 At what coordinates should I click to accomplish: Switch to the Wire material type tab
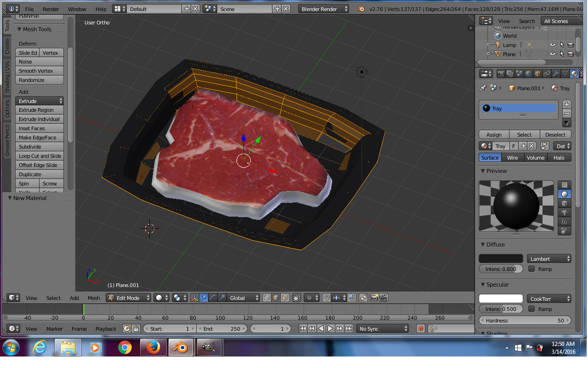coord(513,157)
